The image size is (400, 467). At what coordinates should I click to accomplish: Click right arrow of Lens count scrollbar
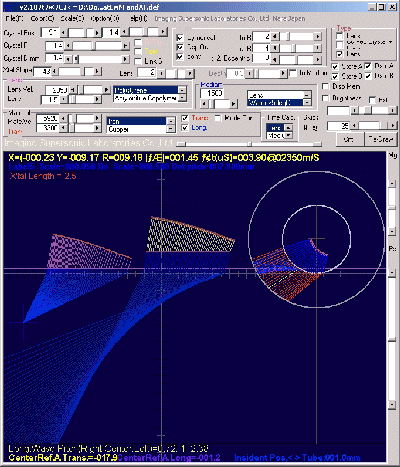coord(190,73)
